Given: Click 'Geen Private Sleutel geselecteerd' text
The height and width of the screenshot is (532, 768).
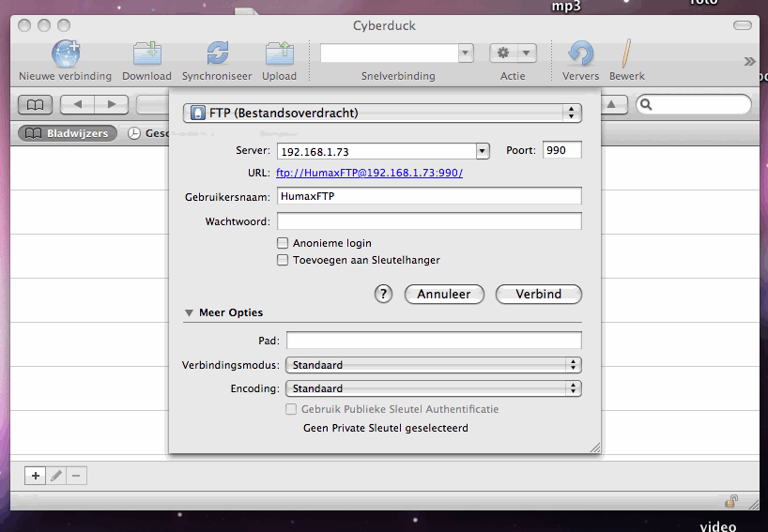Looking at the screenshot, I should pyautogui.click(x=386, y=428).
